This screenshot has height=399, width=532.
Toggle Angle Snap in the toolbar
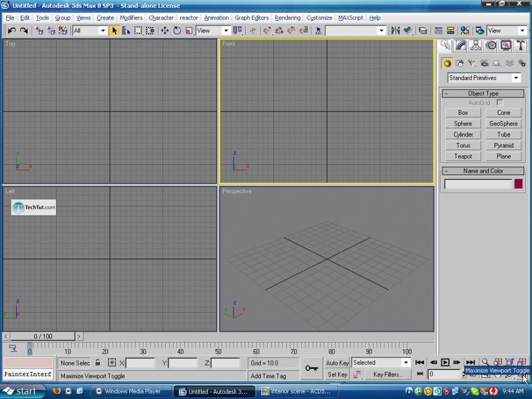coord(279,31)
